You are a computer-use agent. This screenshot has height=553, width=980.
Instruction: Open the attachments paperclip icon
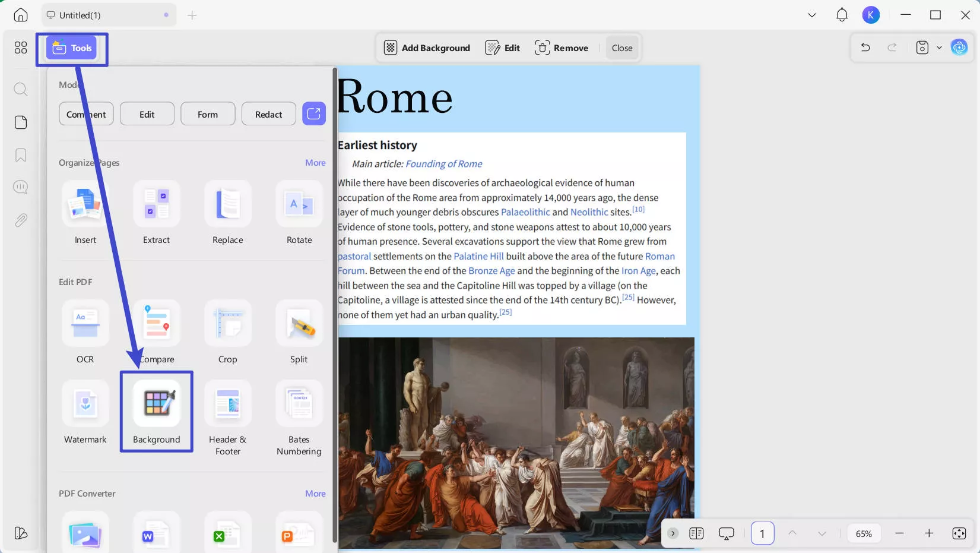click(x=21, y=220)
